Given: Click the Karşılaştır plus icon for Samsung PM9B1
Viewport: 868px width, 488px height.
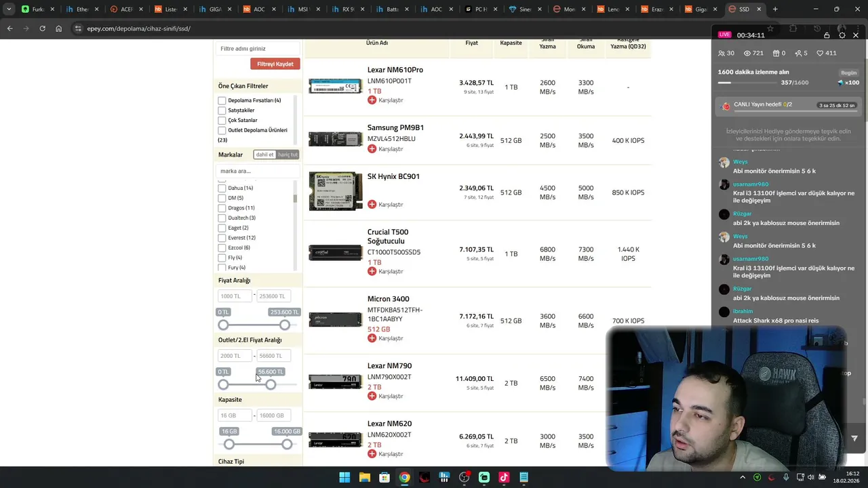Looking at the screenshot, I should click(372, 149).
